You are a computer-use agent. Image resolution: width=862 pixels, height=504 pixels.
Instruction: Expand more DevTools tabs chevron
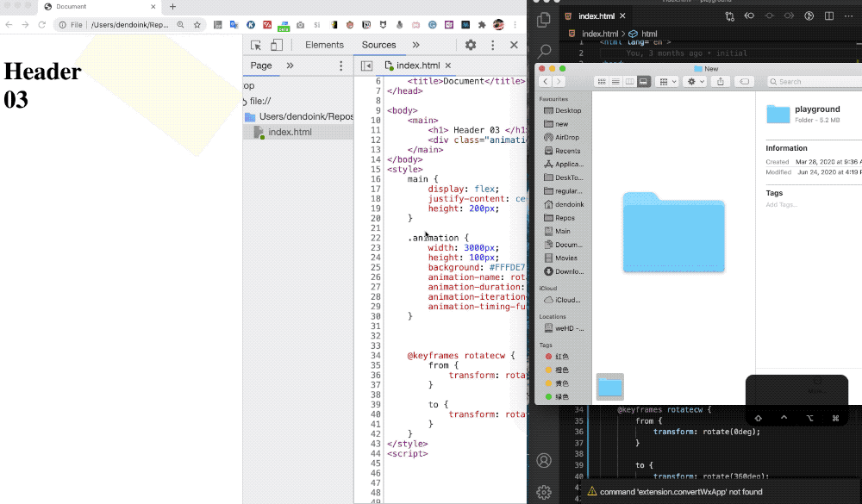pyautogui.click(x=415, y=46)
